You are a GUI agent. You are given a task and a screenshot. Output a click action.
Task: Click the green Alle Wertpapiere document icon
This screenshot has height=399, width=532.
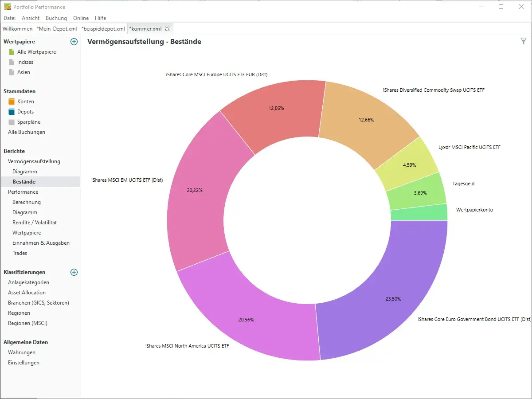[x=12, y=52]
